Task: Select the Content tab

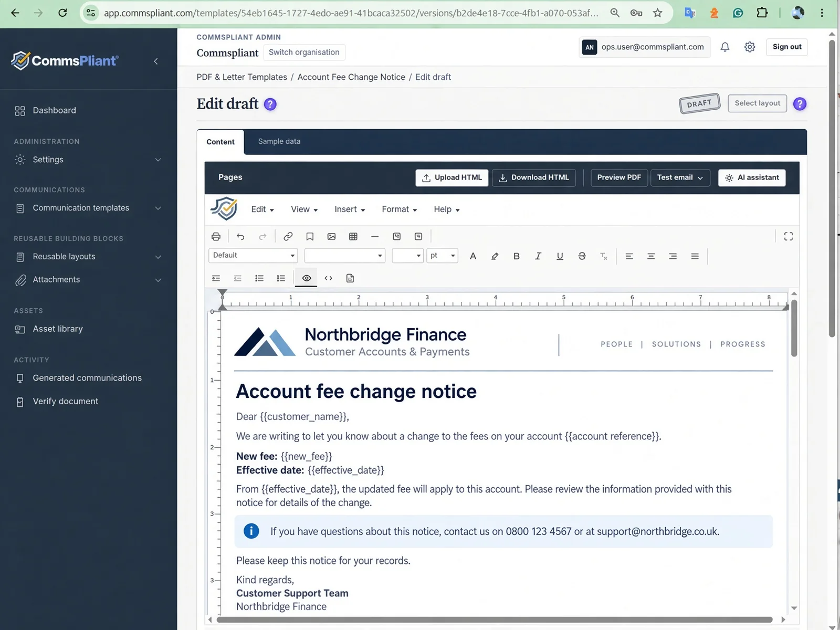Action: click(x=220, y=142)
